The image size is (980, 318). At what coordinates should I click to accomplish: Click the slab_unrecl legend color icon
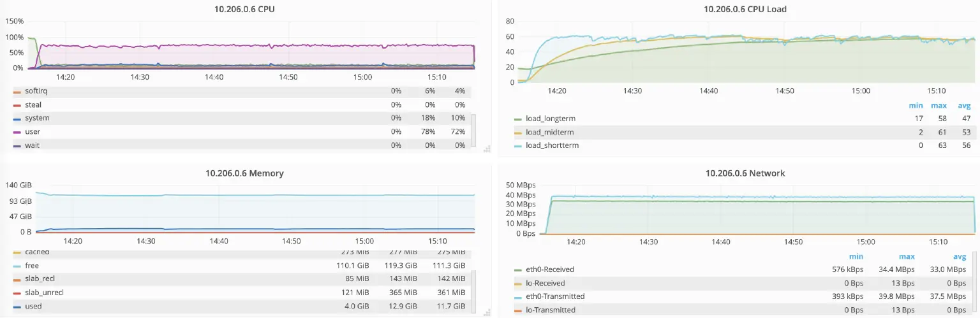pos(17,293)
